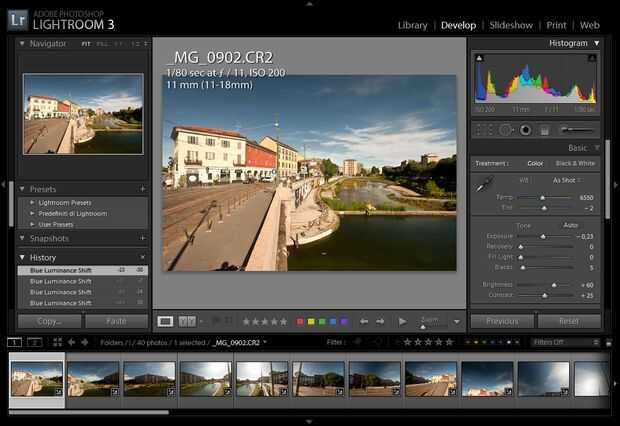The height and width of the screenshot is (426, 620).
Task: Activate the Red Eye Correction tool
Action: [x=525, y=130]
